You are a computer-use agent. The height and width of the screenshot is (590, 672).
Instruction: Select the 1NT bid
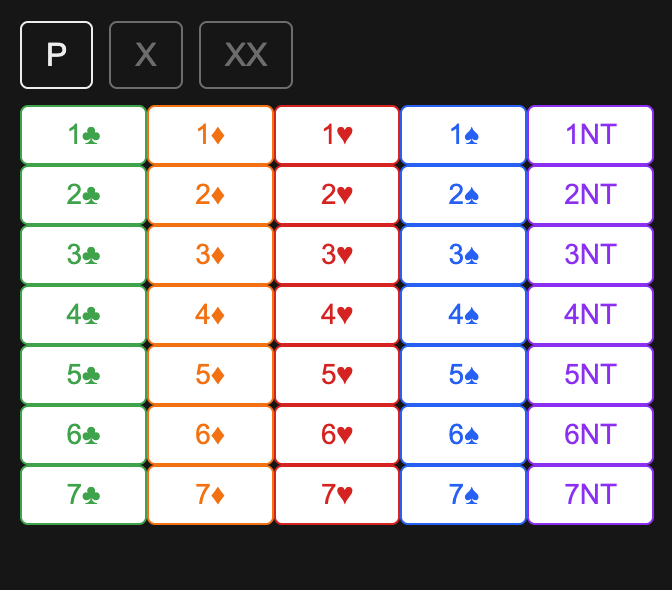(x=590, y=135)
